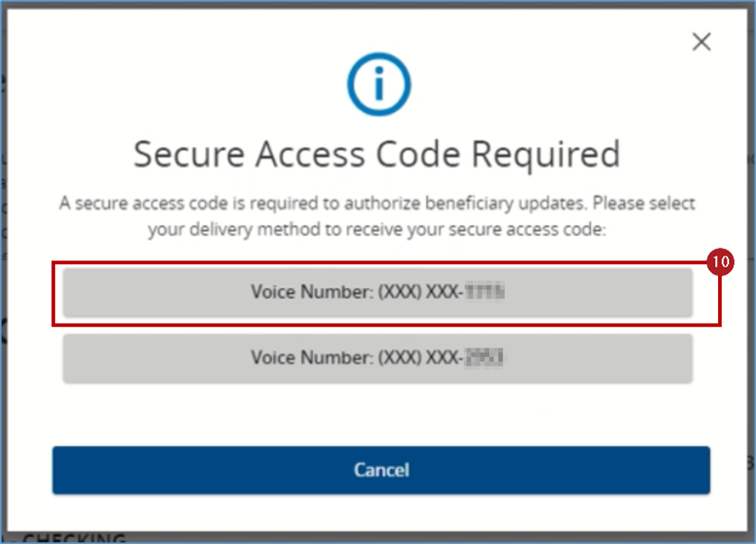Click the blue information icon
This screenshot has width=756, height=544.
point(379,84)
